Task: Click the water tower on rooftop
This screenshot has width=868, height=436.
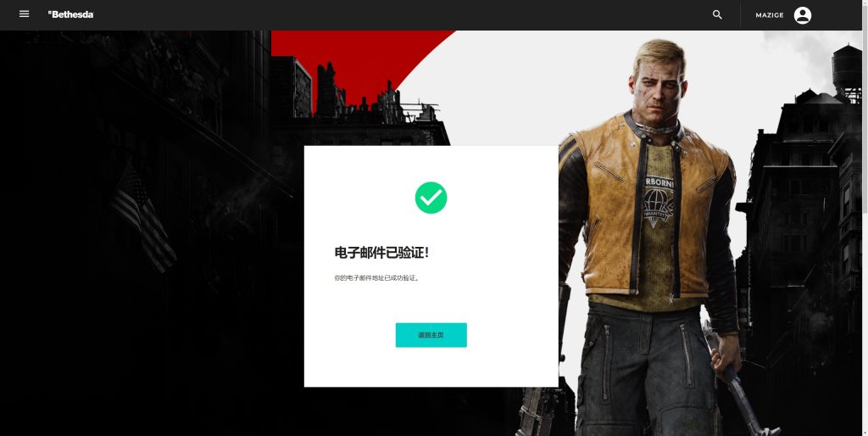Action: pos(846,70)
